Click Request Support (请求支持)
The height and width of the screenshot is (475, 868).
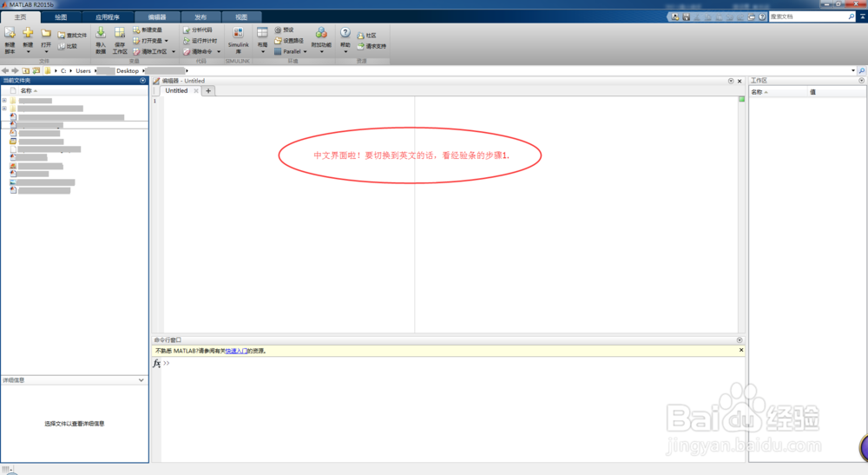coord(372,46)
